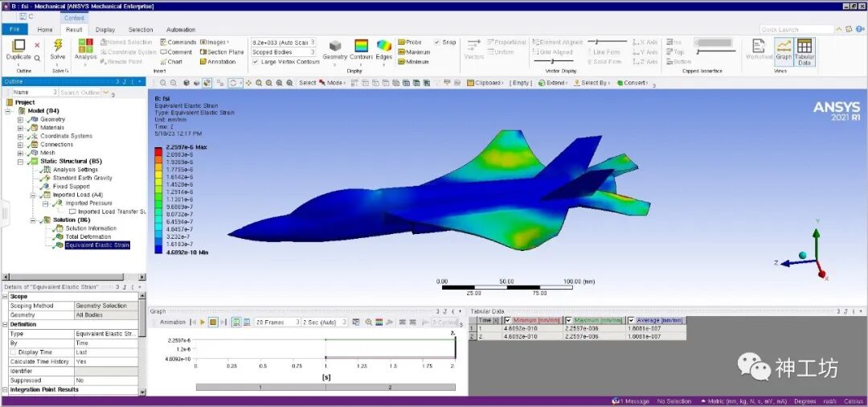868x407 pixels.
Task: Click the Duplicate icon in Outline group
Action: [x=18, y=46]
